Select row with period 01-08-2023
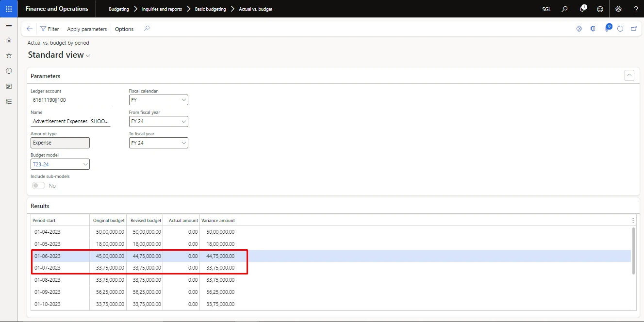This screenshot has height=322, width=644. click(x=331, y=280)
